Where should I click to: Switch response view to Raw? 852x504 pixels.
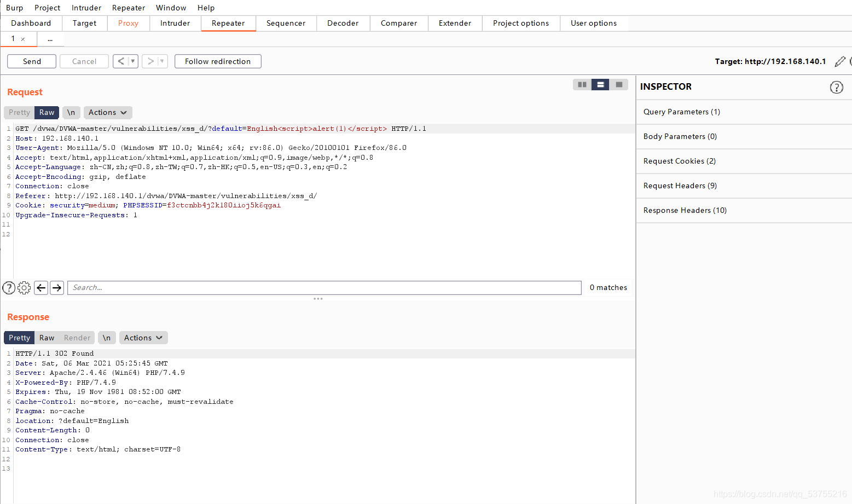(x=47, y=338)
